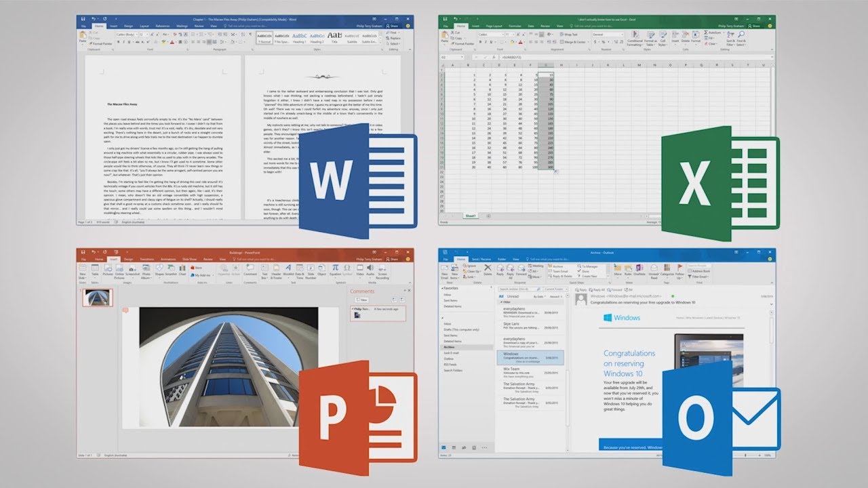Open the References tab in Word
This screenshot has height=488, width=868.
pos(162,26)
